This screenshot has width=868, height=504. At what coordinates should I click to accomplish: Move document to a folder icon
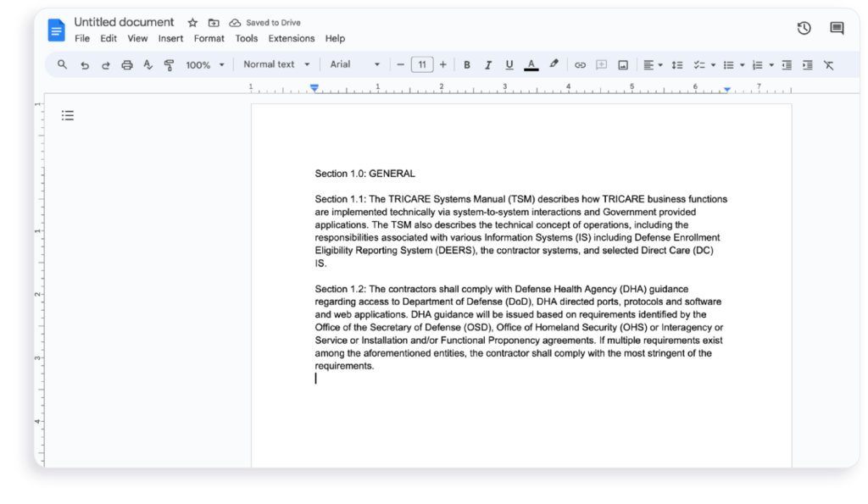[214, 23]
